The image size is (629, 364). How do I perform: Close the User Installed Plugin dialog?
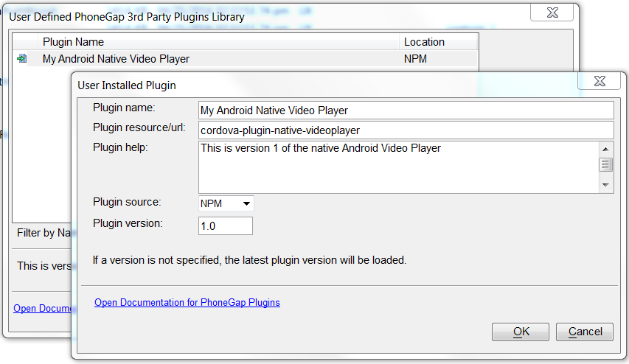(600, 81)
